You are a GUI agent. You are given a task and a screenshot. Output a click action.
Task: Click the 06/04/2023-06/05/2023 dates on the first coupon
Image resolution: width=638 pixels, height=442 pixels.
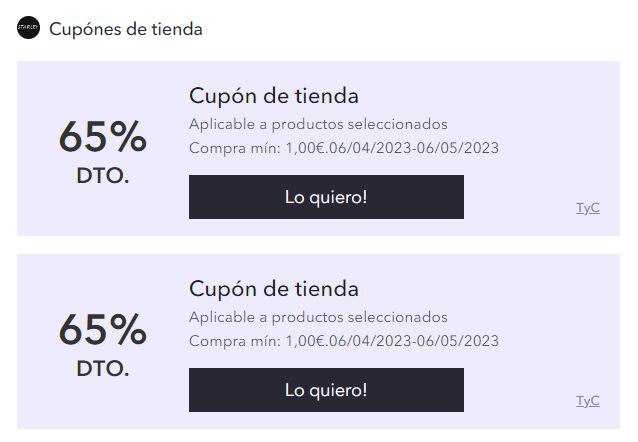pyautogui.click(x=414, y=148)
